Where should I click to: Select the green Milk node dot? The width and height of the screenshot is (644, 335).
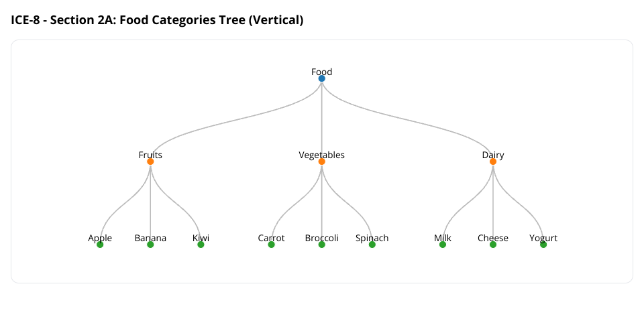point(443,245)
